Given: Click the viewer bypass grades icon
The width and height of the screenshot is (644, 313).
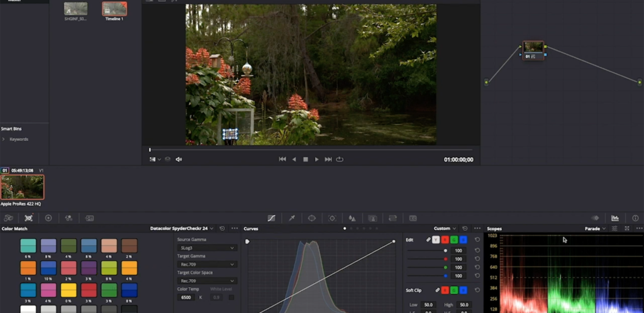Looking at the screenshot, I should coord(167,159).
